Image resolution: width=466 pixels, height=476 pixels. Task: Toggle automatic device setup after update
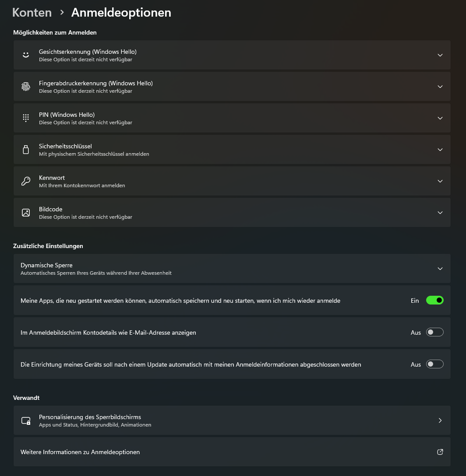coord(434,364)
